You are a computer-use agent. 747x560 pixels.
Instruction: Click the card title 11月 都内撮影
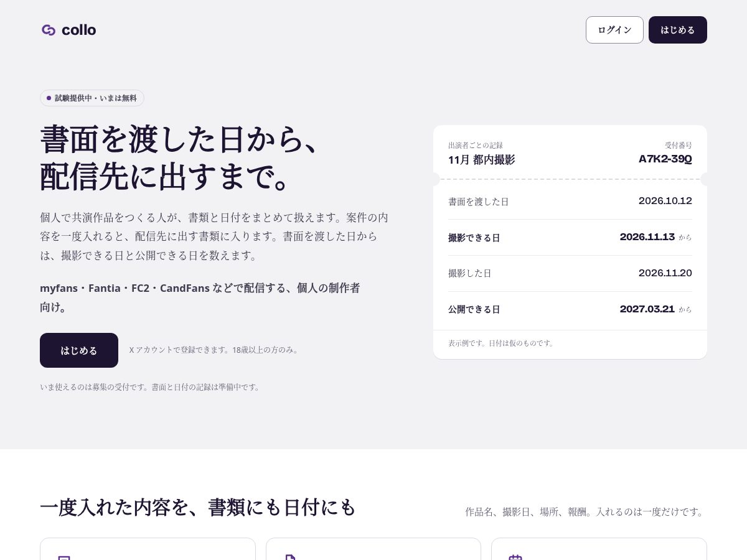(482, 160)
